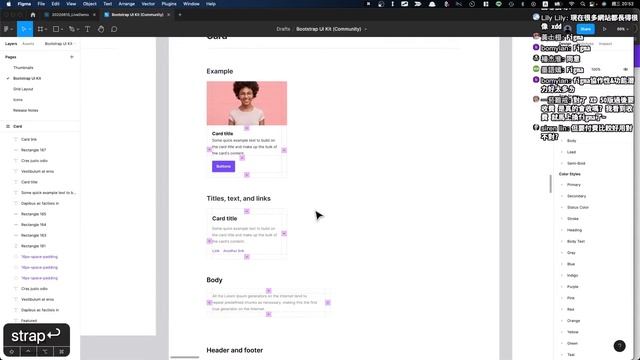Select the Text tool
Screen dimensions: 640x360
point(87,29)
